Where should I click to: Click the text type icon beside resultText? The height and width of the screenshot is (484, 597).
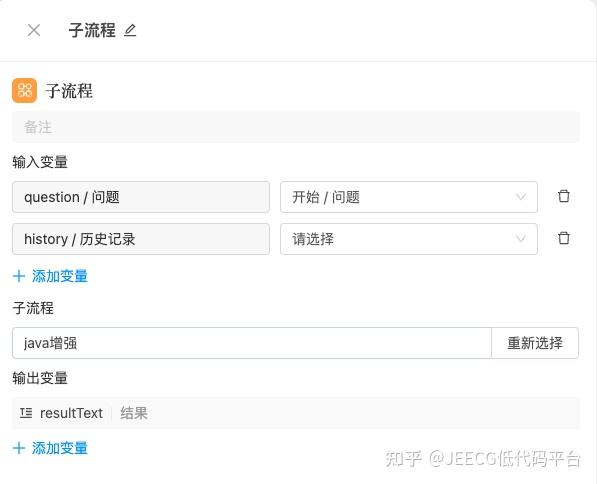point(26,413)
